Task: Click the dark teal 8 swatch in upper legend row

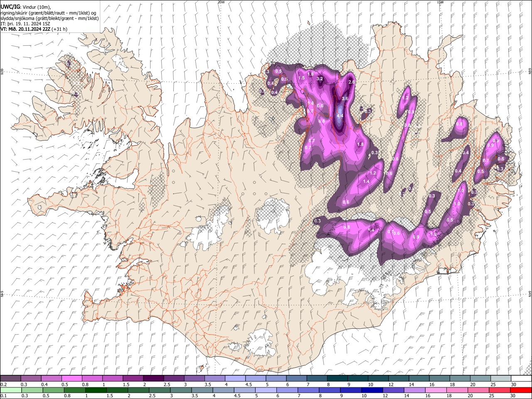Action: coord(337,379)
